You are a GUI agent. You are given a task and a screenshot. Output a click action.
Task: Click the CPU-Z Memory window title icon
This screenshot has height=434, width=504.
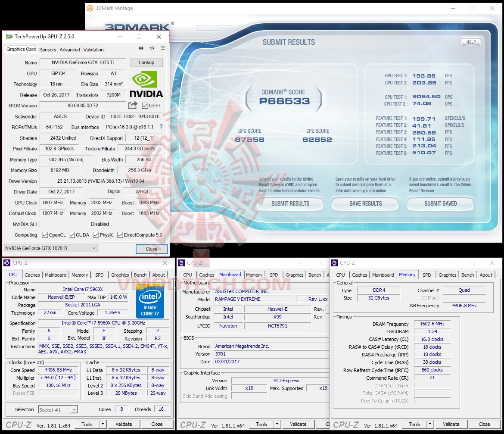334,262
